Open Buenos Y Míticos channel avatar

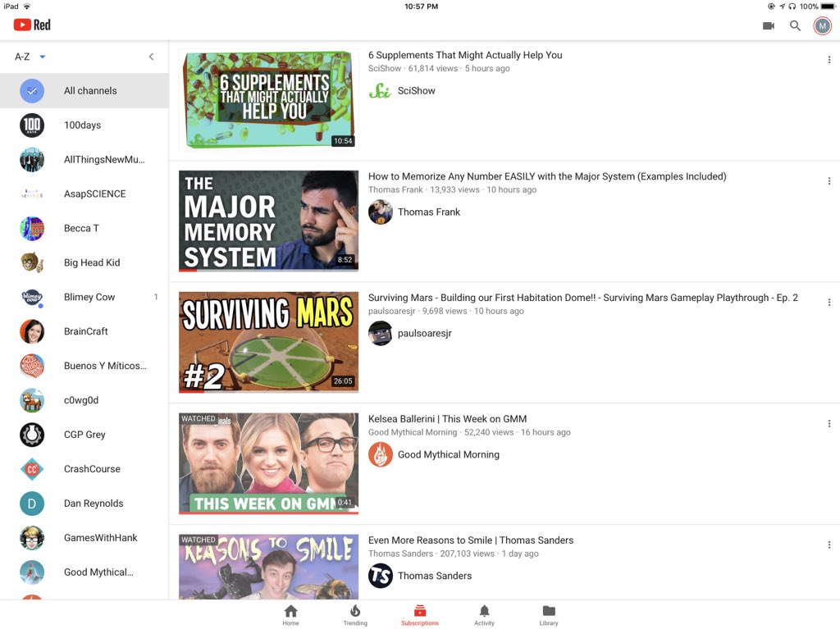pos(32,366)
